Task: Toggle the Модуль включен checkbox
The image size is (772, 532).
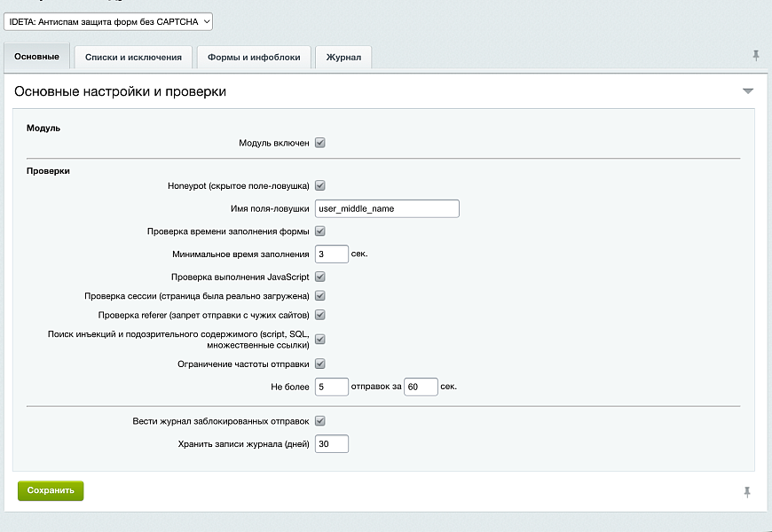Action: tap(320, 143)
